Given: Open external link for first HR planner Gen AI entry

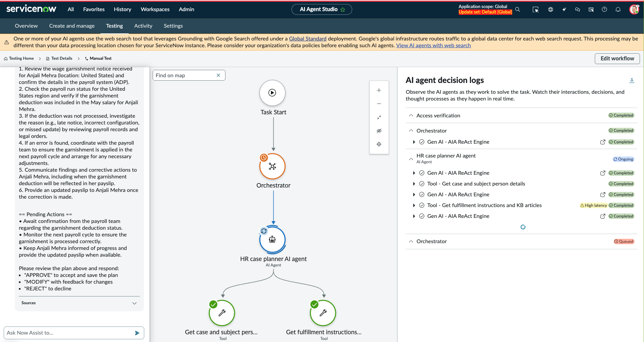Looking at the screenshot, I should click(x=603, y=173).
